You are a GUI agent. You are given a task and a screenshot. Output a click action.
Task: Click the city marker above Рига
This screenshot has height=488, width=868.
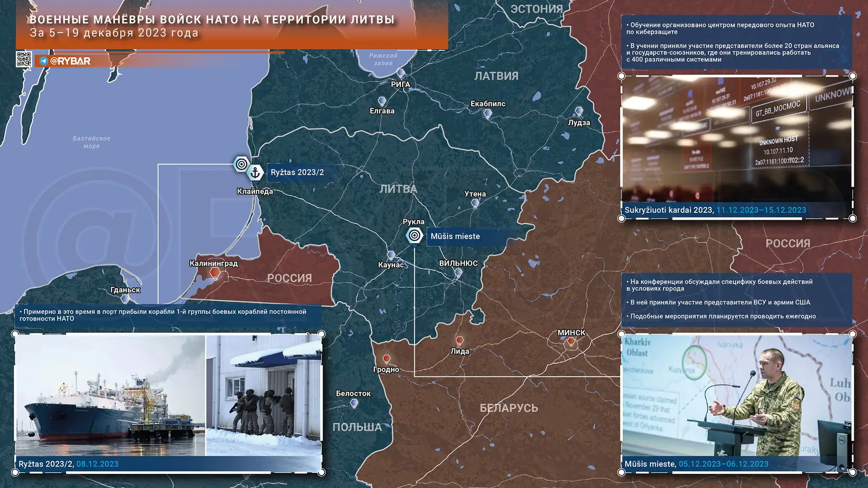pyautogui.click(x=401, y=72)
